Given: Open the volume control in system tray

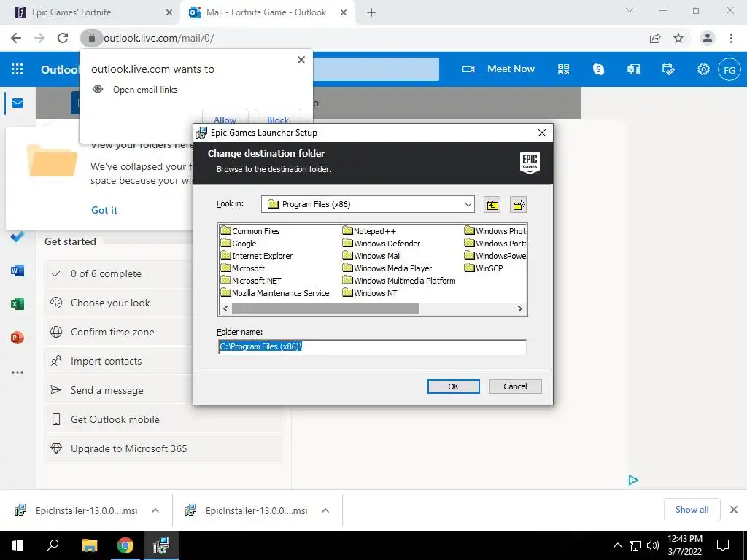Looking at the screenshot, I should click(653, 545).
